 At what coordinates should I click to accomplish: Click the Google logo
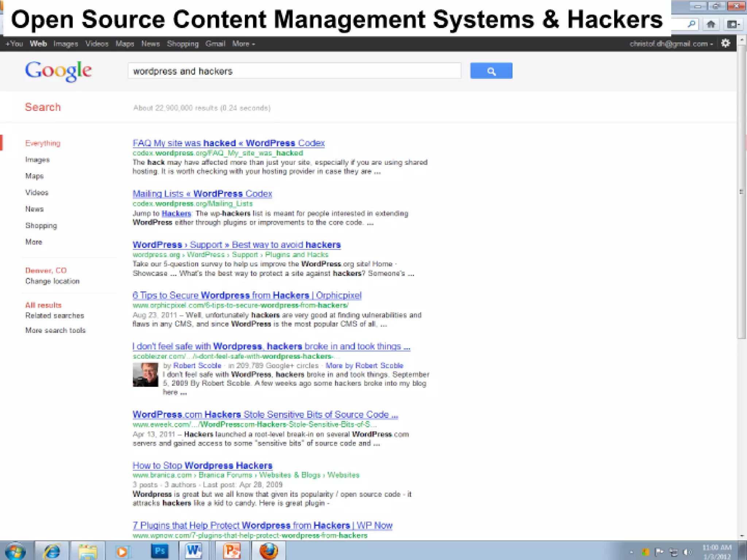point(58,71)
